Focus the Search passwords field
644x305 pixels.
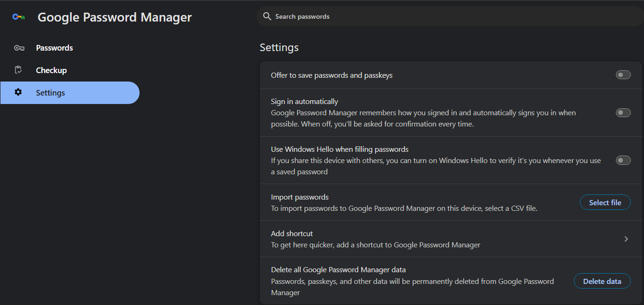450,16
